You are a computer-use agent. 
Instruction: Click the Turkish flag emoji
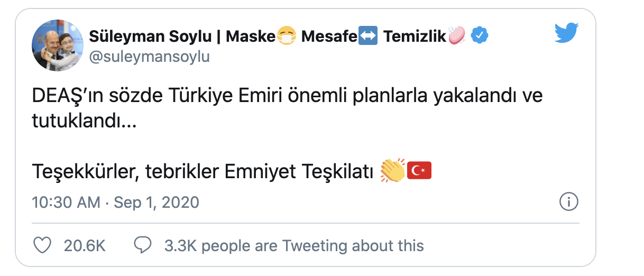(419, 171)
